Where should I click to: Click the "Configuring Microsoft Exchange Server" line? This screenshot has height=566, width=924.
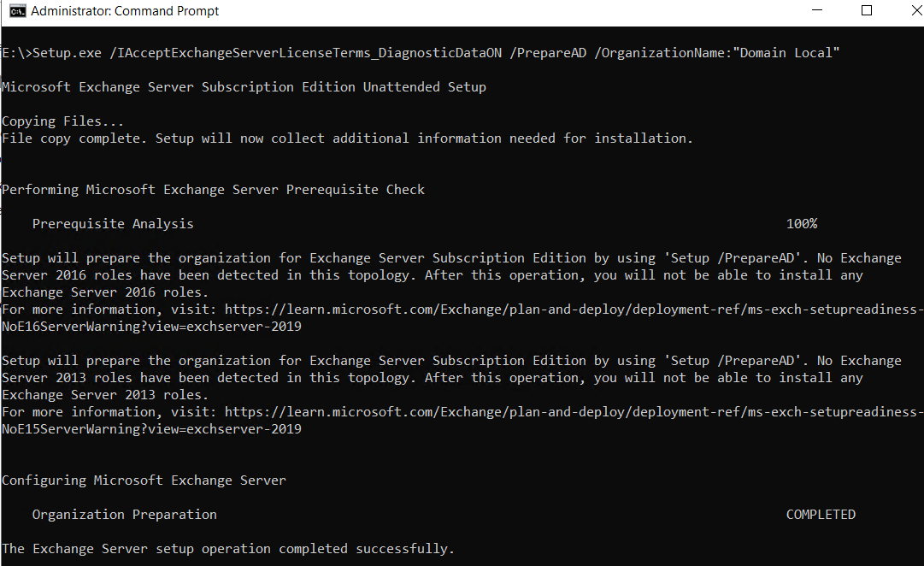coord(144,481)
